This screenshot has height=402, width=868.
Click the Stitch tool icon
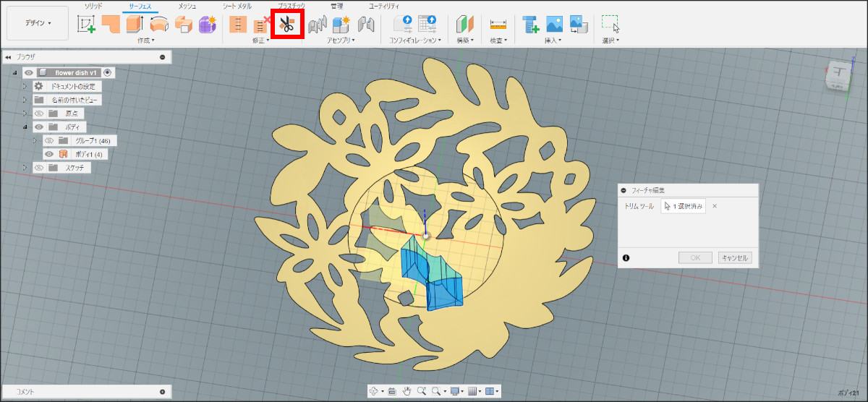click(x=238, y=25)
